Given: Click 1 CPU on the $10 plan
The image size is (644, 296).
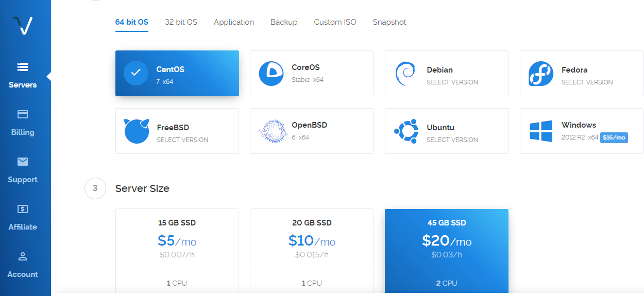Looking at the screenshot, I should tap(312, 283).
